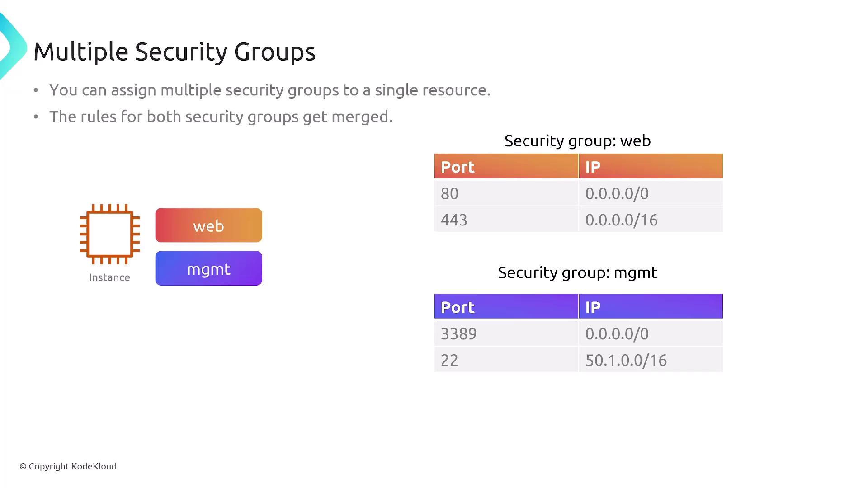868x488 pixels.
Task: Click the Instance label under chip
Action: [109, 277]
